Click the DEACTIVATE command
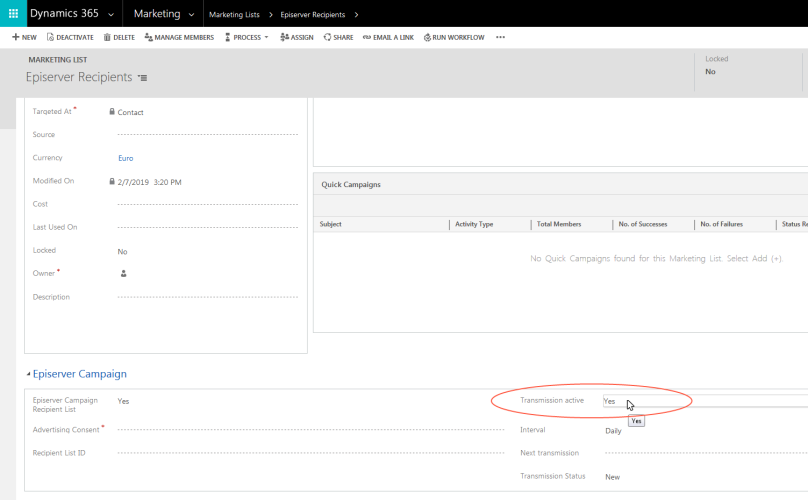 tap(70, 37)
